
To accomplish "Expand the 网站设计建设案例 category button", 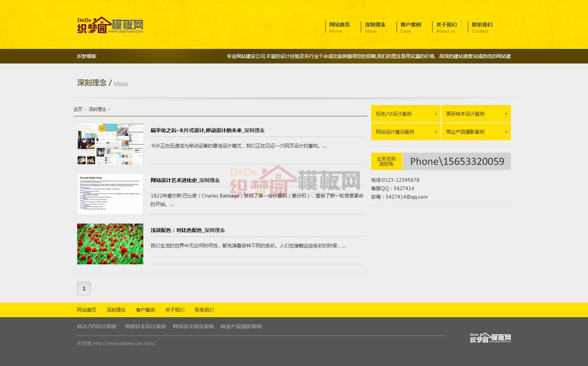I will click(405, 131).
